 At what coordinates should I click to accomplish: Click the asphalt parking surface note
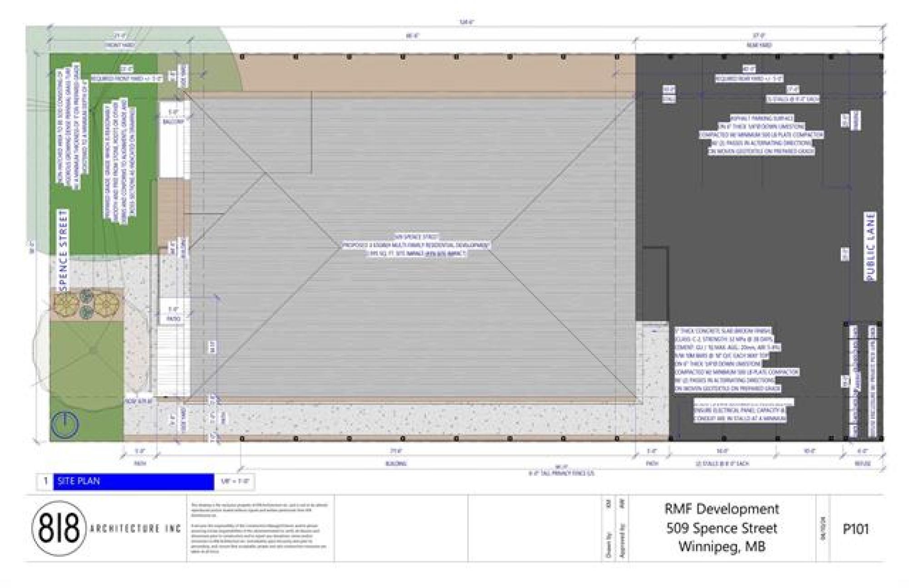761,135
